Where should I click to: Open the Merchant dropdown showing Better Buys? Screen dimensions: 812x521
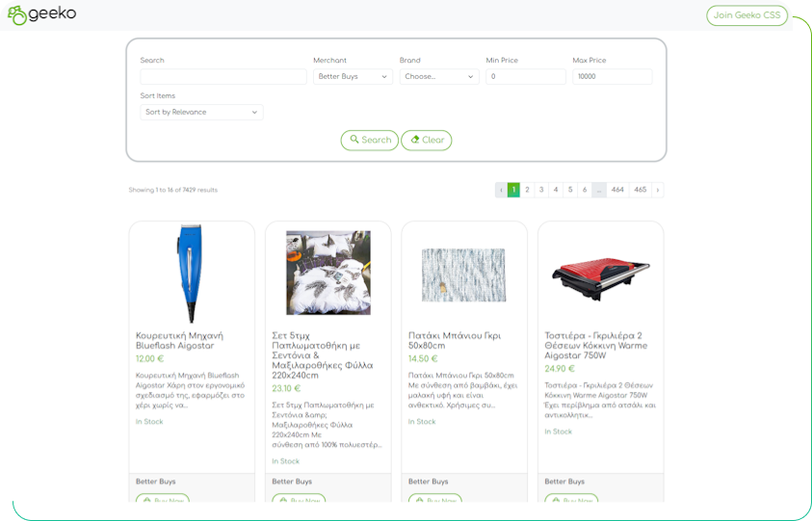point(353,77)
